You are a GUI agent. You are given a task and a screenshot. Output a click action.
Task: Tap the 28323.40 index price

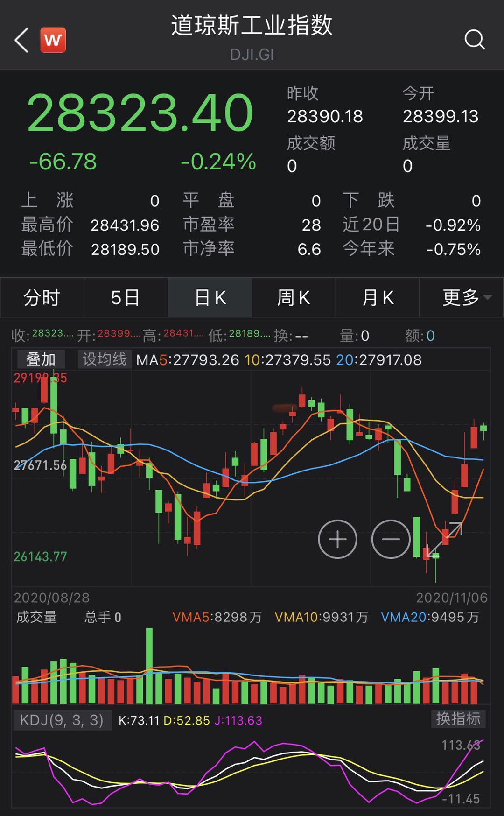(x=140, y=113)
